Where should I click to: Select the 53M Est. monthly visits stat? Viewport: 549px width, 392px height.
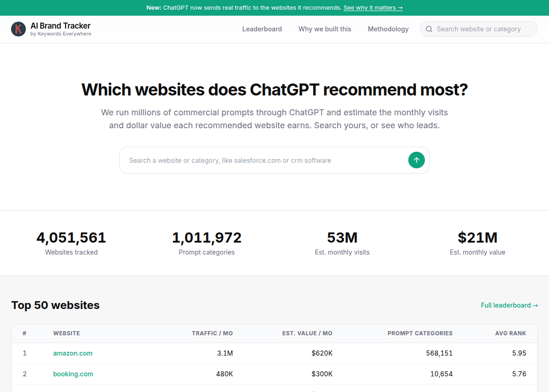click(342, 243)
